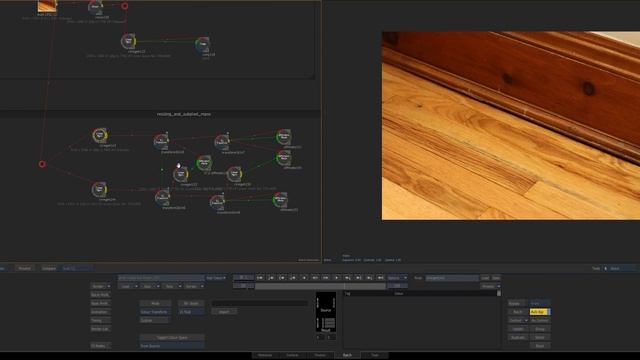Switch to the MediaHub tab

tap(265, 355)
